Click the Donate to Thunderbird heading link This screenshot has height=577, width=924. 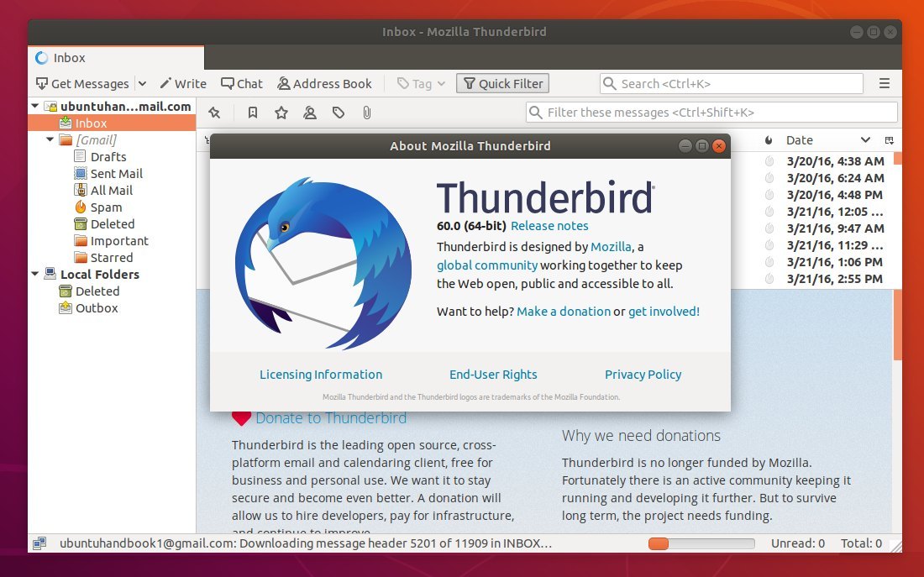(x=331, y=418)
